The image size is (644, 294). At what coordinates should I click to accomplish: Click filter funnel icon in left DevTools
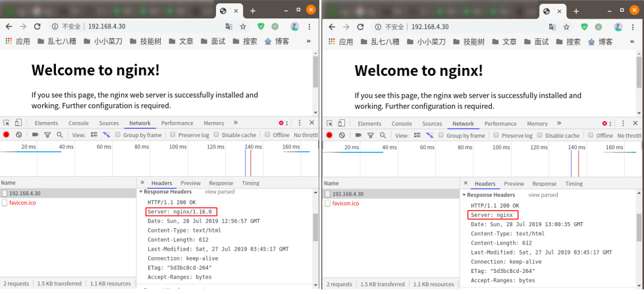(x=47, y=135)
